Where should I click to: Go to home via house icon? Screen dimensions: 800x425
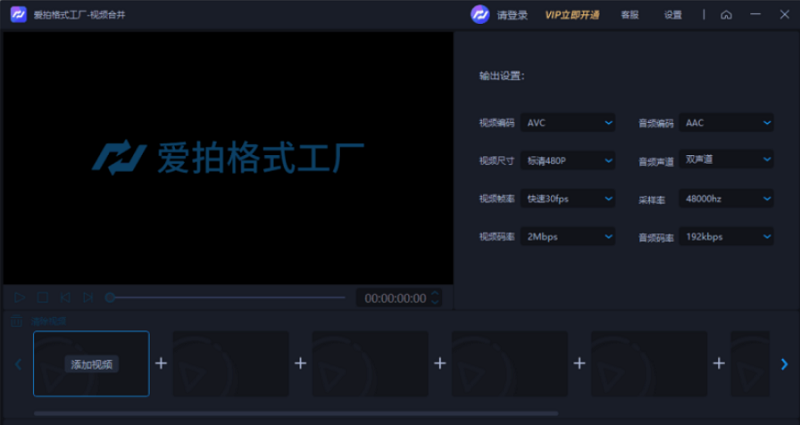click(726, 15)
